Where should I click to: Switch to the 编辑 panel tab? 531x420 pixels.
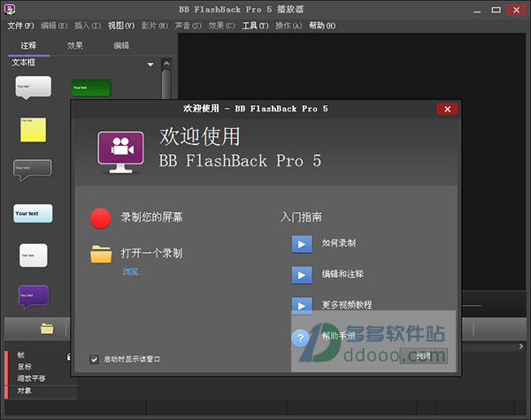(121, 46)
